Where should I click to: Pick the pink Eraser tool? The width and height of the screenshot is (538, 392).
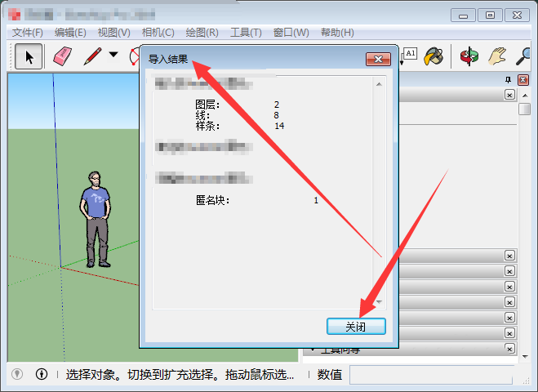coord(62,56)
